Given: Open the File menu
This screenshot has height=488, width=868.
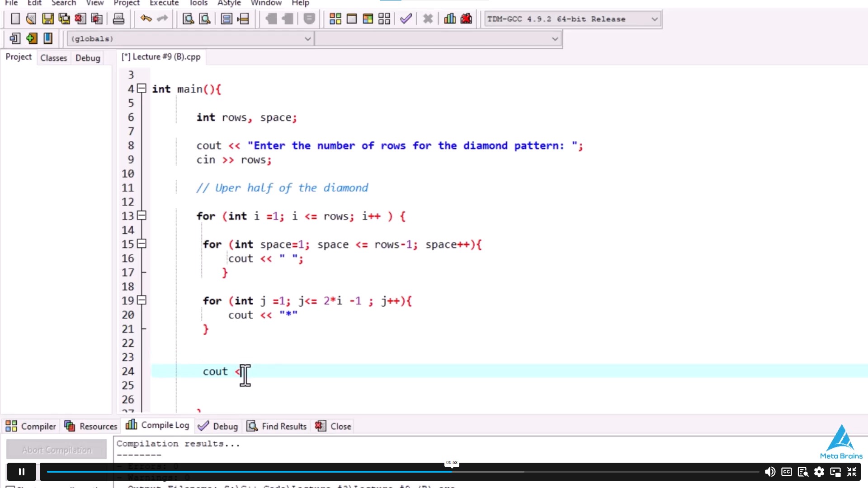Looking at the screenshot, I should (11, 3).
